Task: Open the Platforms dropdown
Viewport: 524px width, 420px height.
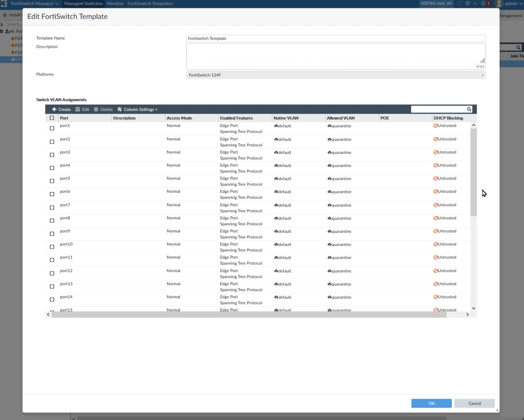Action: coord(336,75)
